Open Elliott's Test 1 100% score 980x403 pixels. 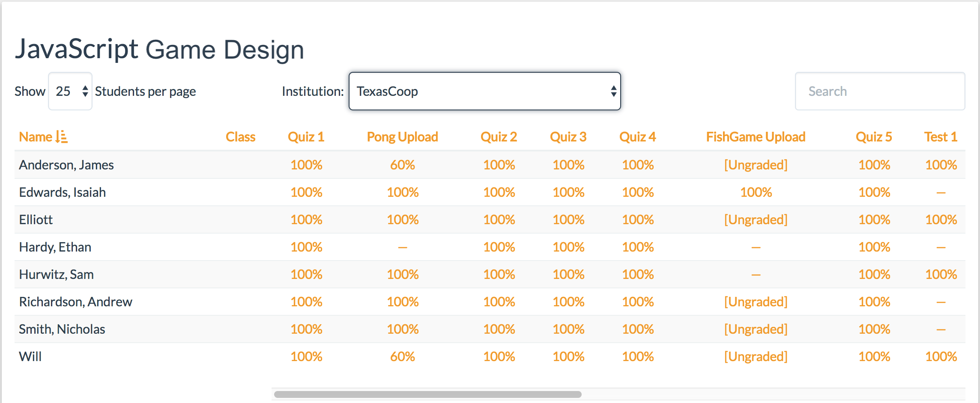coord(941,219)
